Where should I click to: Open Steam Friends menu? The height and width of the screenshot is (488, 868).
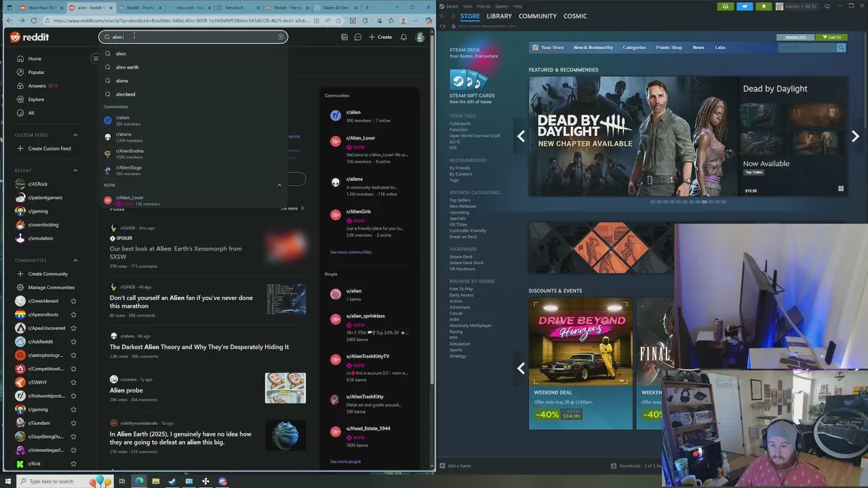pos(484,6)
